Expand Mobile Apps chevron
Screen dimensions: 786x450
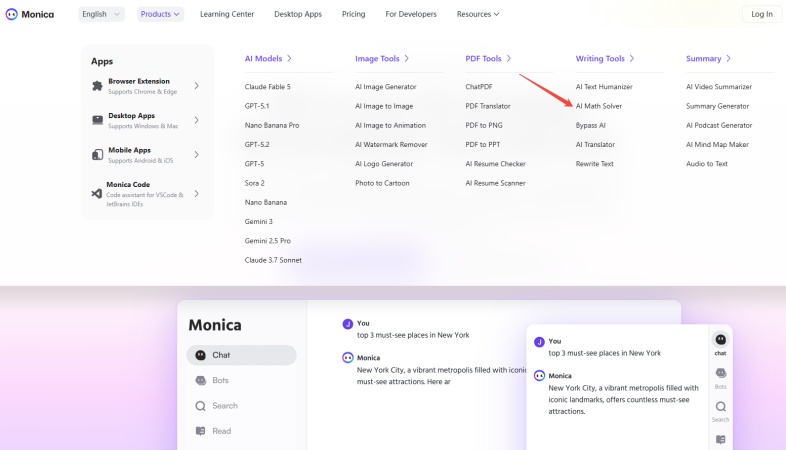coord(196,155)
